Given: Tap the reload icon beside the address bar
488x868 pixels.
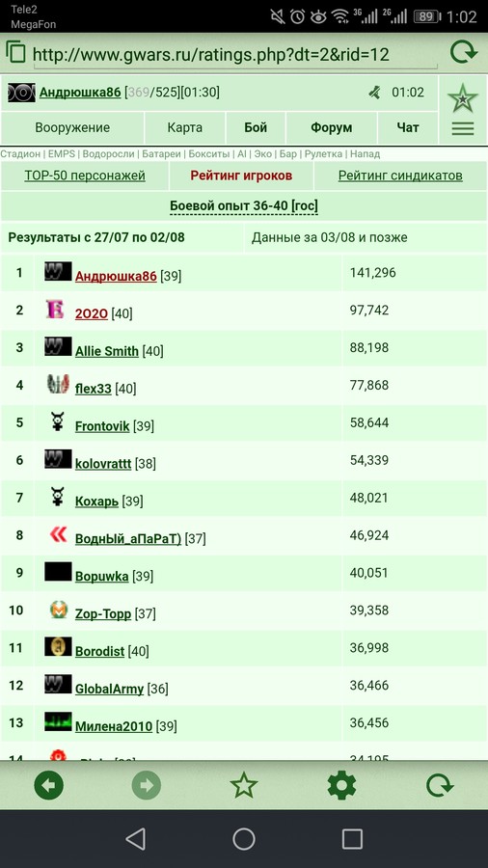Looking at the screenshot, I should (x=464, y=53).
